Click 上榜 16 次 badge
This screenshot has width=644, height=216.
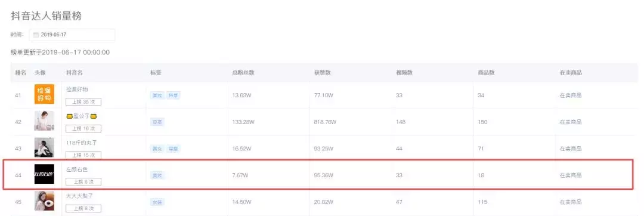[x=83, y=128]
